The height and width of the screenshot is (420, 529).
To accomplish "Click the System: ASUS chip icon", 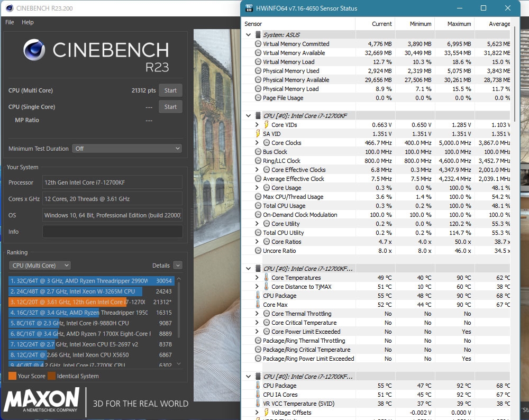I will [x=258, y=35].
